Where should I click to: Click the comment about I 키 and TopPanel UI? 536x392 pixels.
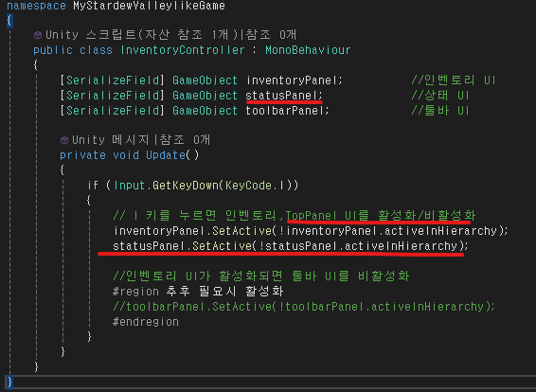click(x=295, y=215)
